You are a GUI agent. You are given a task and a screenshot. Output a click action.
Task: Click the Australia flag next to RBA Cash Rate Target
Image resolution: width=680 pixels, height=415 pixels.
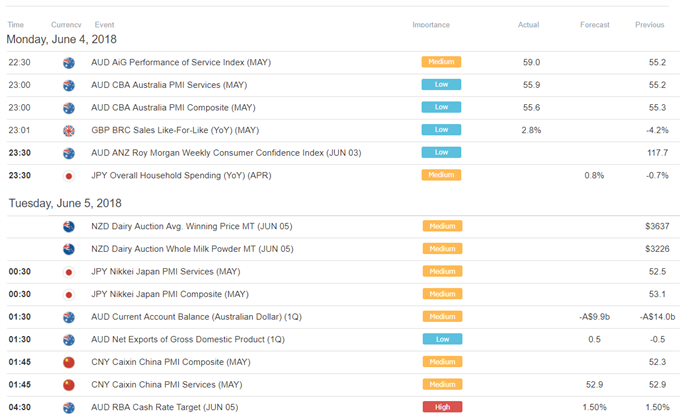pos(69,408)
